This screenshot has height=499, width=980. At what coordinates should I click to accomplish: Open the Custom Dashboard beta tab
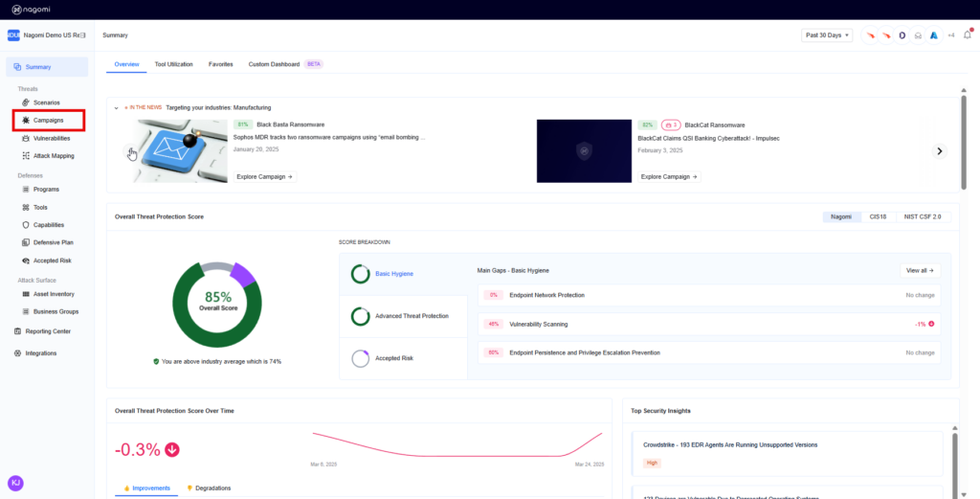[x=285, y=64]
